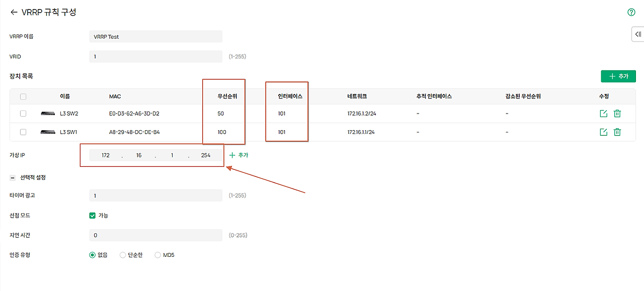
Task: Select the 단순한 authentication radio button
Action: (x=123, y=255)
